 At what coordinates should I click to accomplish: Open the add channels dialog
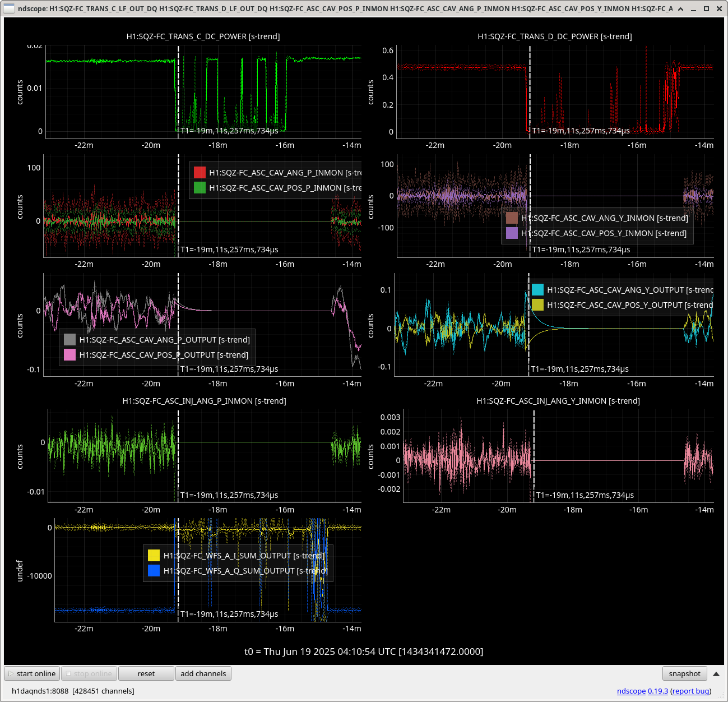point(203,673)
